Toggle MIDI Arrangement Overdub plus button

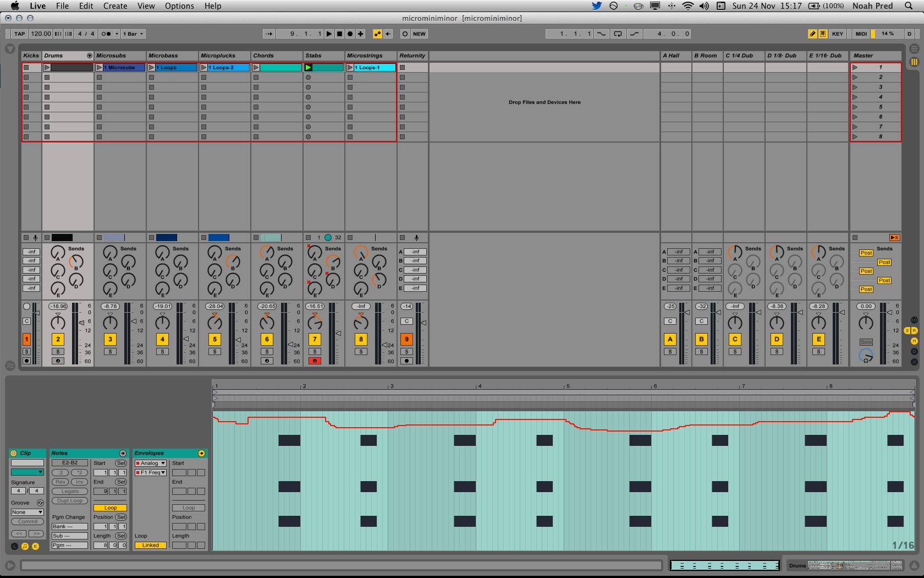tap(361, 34)
